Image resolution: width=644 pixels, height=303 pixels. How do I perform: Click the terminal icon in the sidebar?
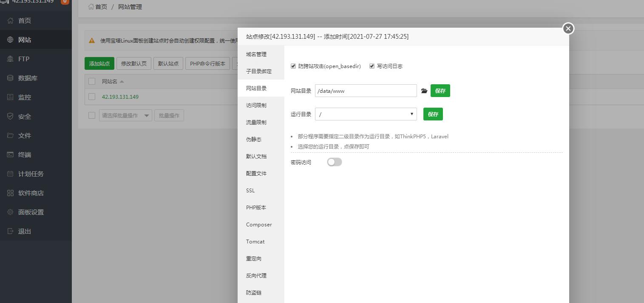pyautogui.click(x=10, y=154)
